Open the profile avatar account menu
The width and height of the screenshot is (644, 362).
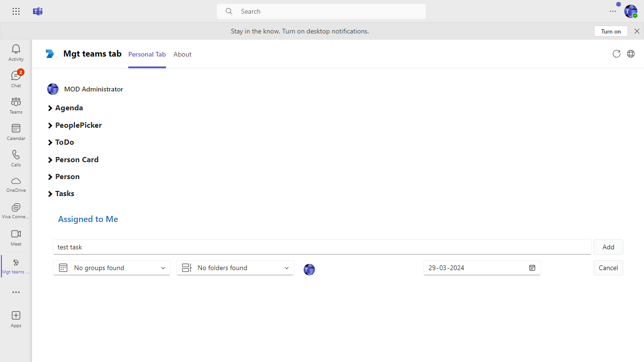[631, 11]
